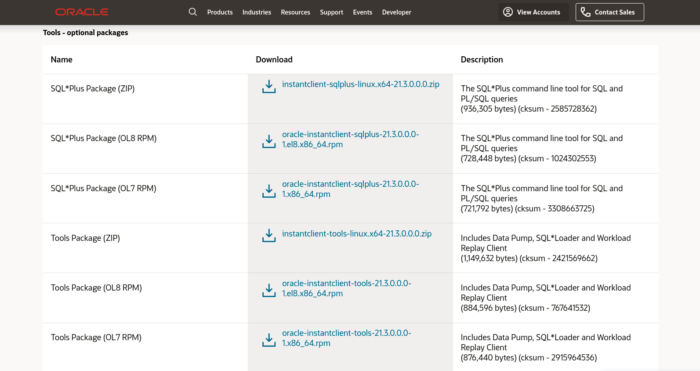The height and width of the screenshot is (371, 700).
Task: Click description with cksum 2585728362
Action: (542, 99)
